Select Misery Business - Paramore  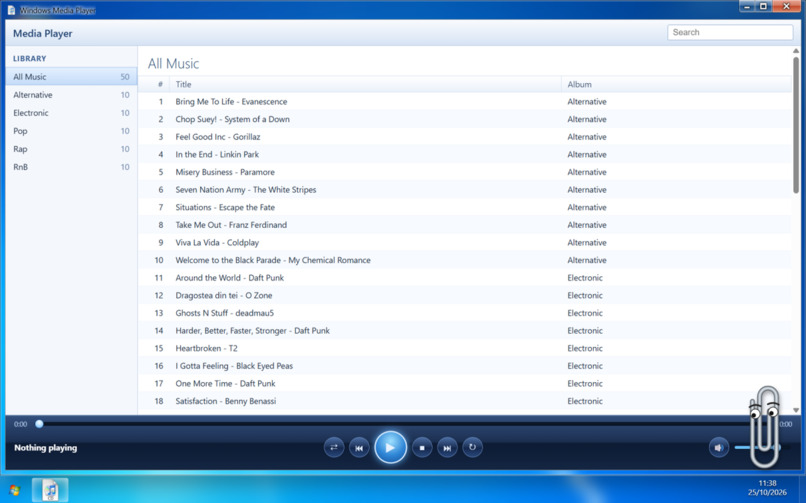(465, 172)
